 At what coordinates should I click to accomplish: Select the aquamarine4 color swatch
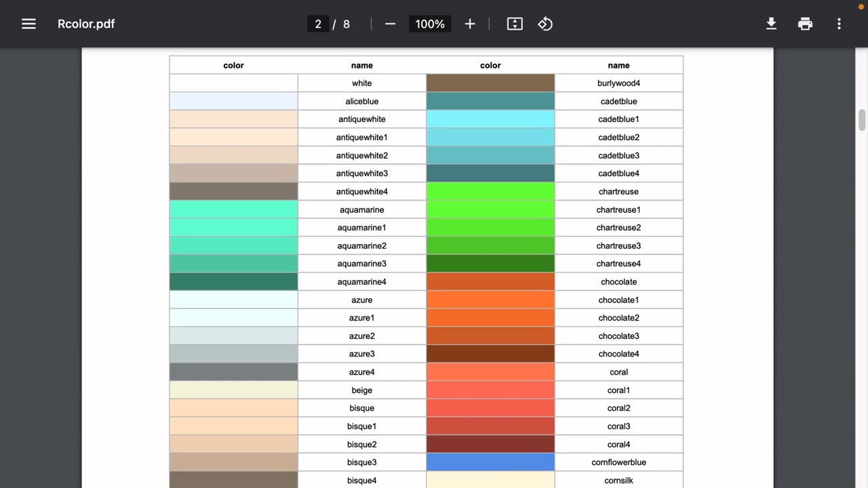pyautogui.click(x=233, y=282)
